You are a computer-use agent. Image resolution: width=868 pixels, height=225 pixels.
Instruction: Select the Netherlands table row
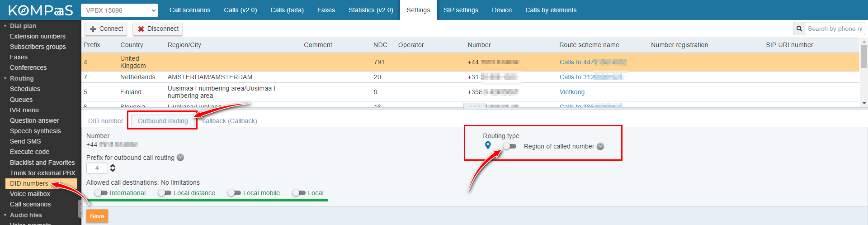tap(470, 77)
